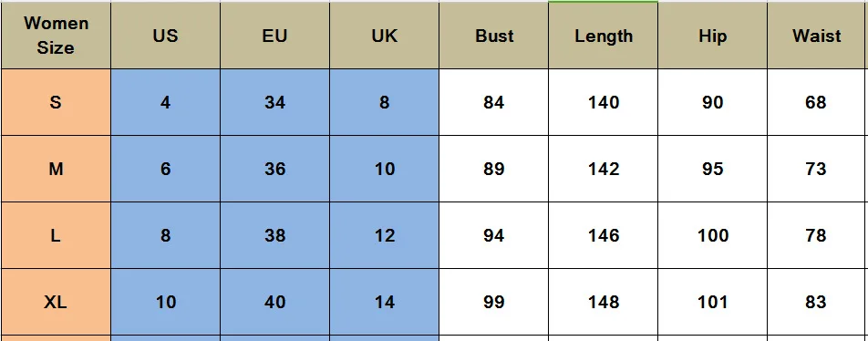
Task: Select the Hip column header
Action: click(712, 36)
